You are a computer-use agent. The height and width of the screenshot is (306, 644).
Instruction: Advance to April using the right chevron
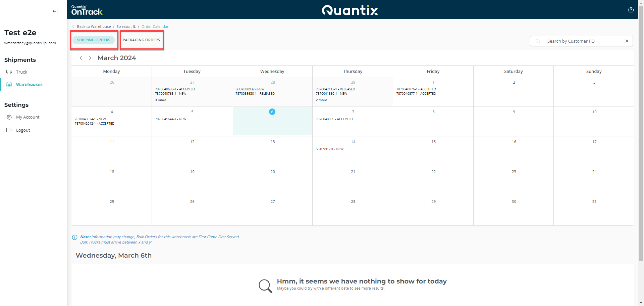point(90,58)
